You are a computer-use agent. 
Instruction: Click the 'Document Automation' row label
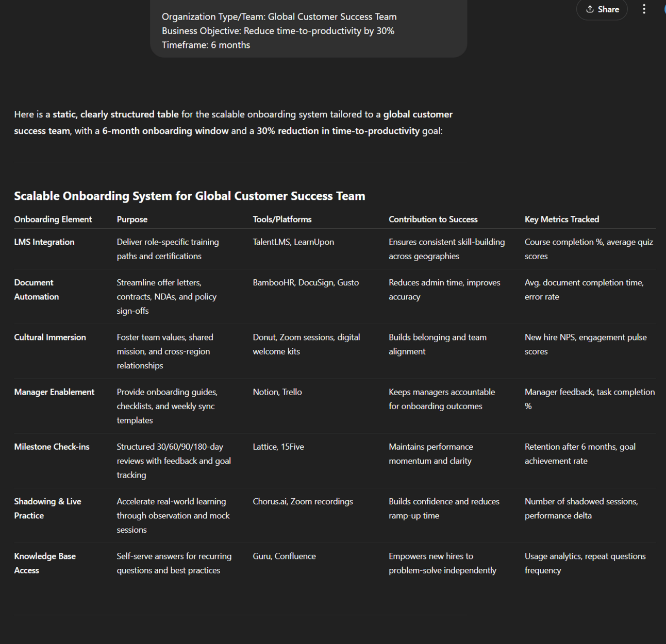click(x=37, y=290)
